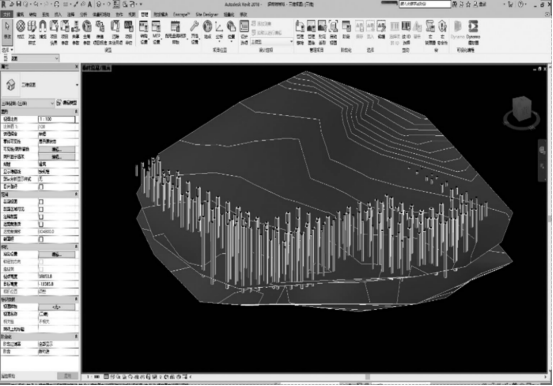Toggle the Annotation Crop checkbox

[x=41, y=217]
